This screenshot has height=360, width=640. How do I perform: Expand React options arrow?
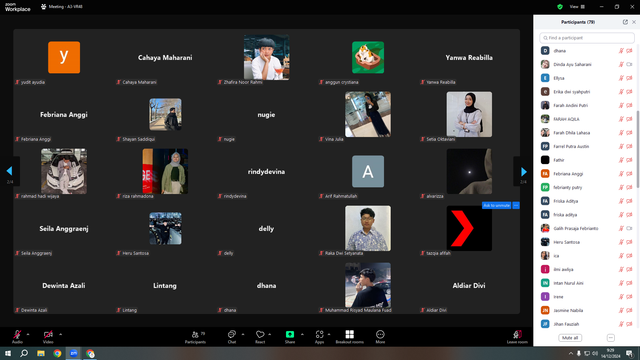coord(270,334)
